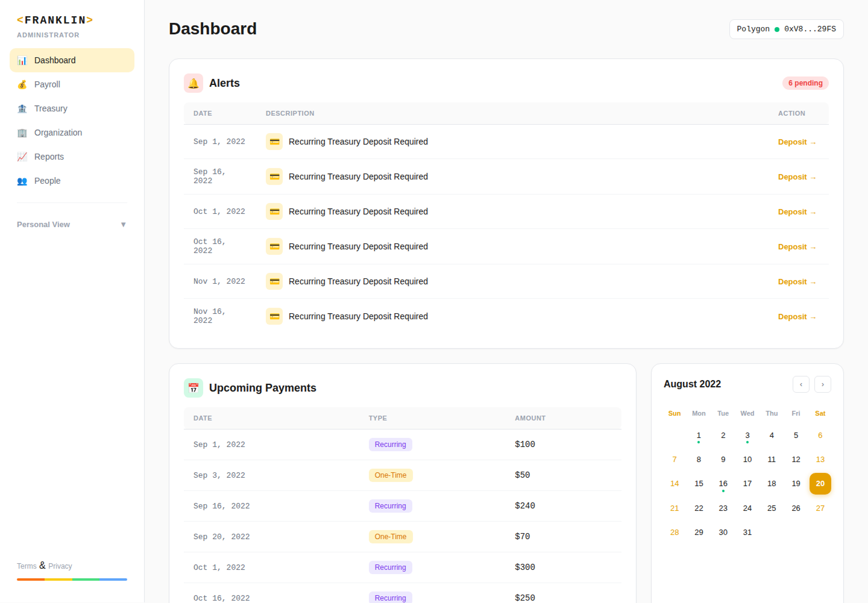868x603 pixels.
Task: Open Organization using the building icon
Action: [x=22, y=133]
